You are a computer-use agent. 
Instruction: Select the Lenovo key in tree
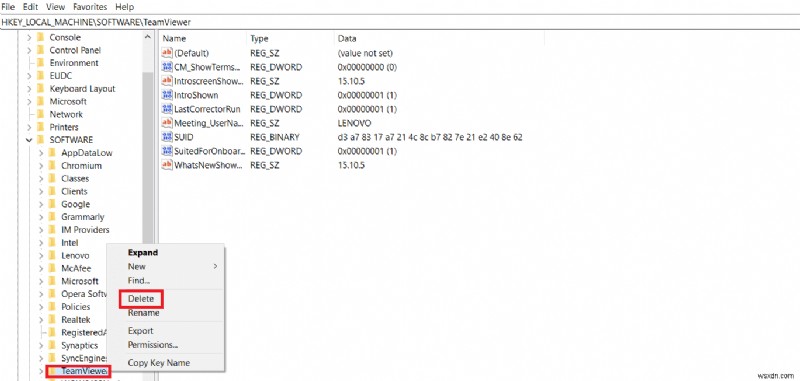click(x=75, y=256)
